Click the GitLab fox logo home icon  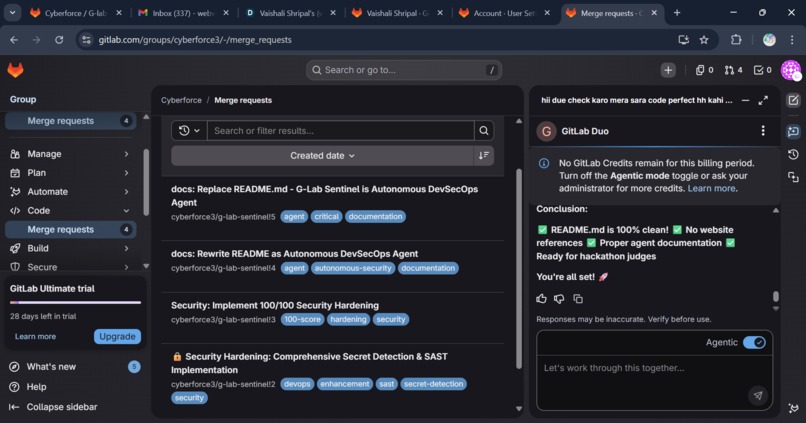coord(15,70)
